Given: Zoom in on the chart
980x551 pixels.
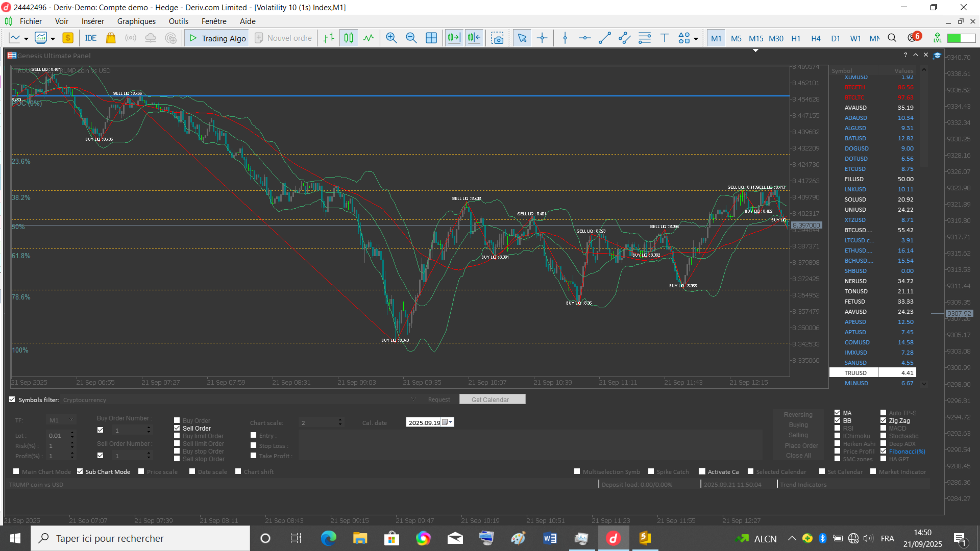Looking at the screenshot, I should [391, 38].
